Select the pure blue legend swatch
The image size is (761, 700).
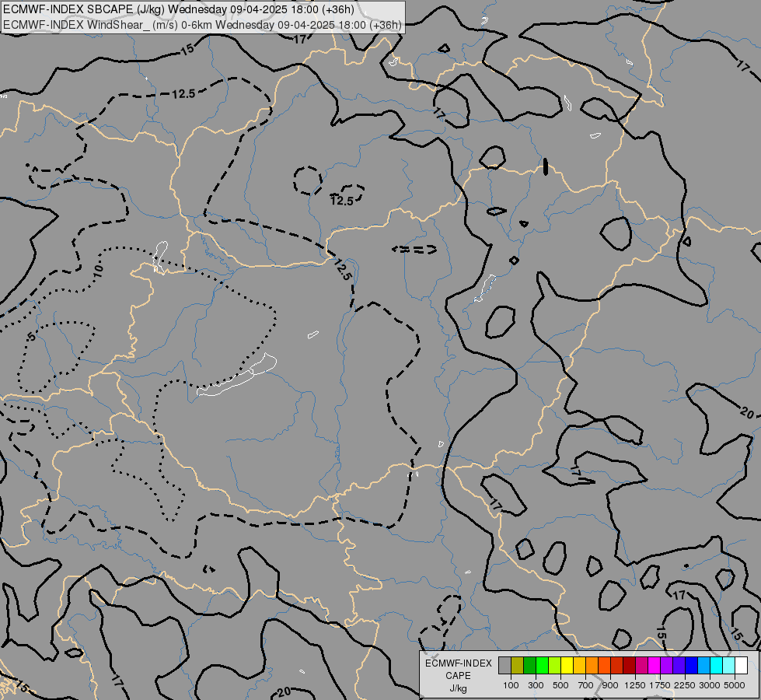coord(692,665)
